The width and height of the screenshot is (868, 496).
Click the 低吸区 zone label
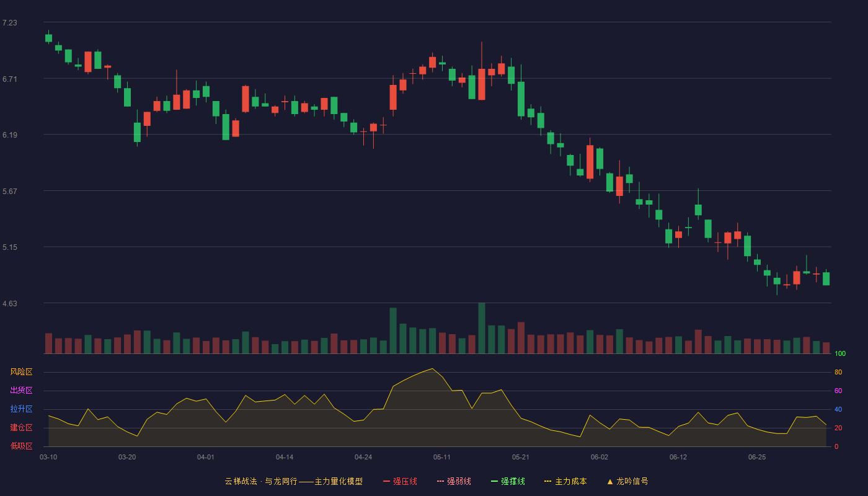(x=21, y=446)
